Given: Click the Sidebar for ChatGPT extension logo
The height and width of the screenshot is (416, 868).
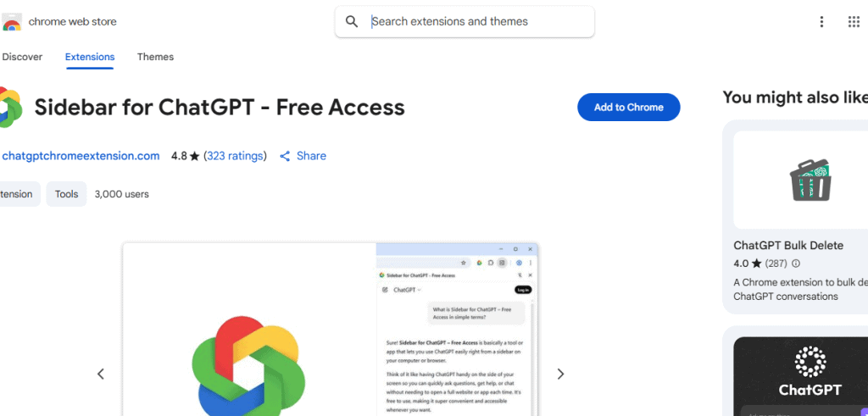Looking at the screenshot, I should click(10, 107).
